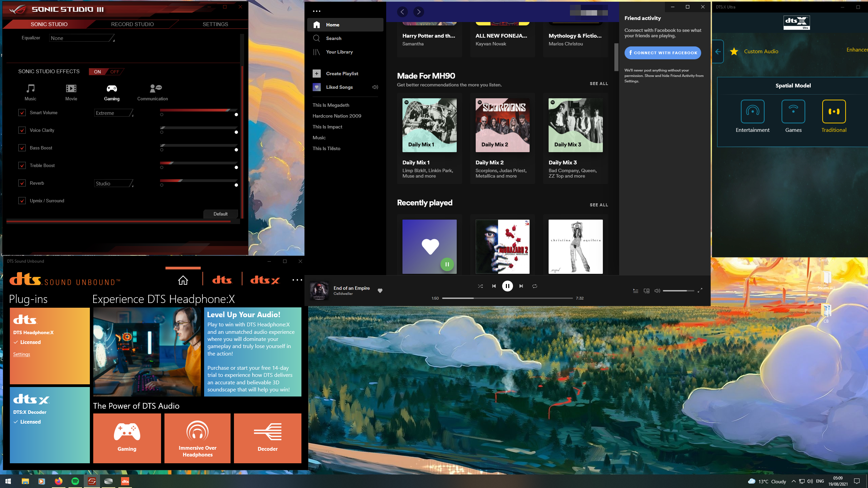Switch to the Sonic Studio tab
This screenshot has width=868, height=488.
click(49, 24)
